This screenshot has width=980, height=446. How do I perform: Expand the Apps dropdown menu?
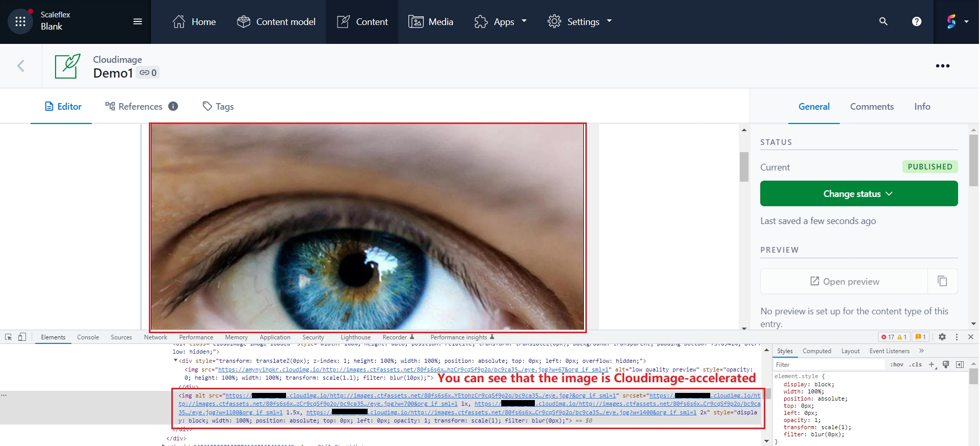[500, 21]
